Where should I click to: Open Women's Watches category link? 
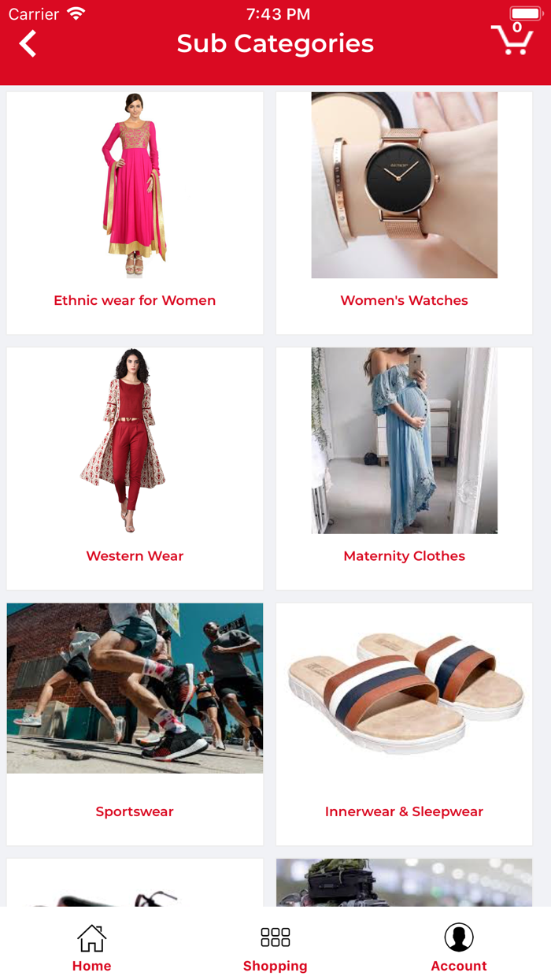404,300
